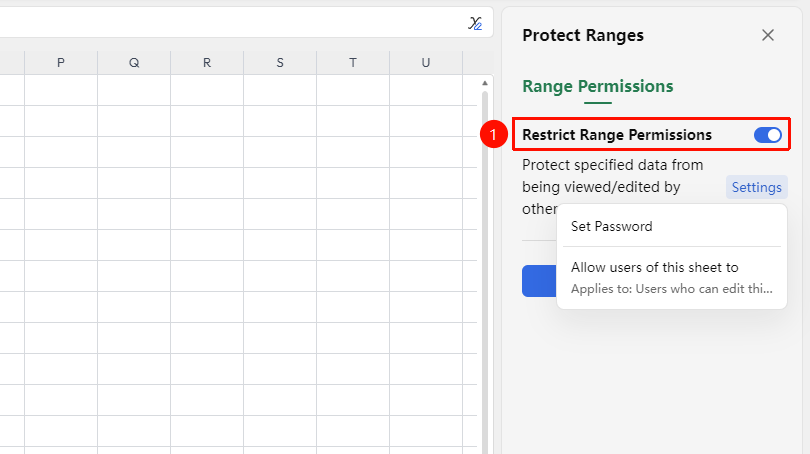
Task: Click the formula bar function icon
Action: click(x=475, y=23)
